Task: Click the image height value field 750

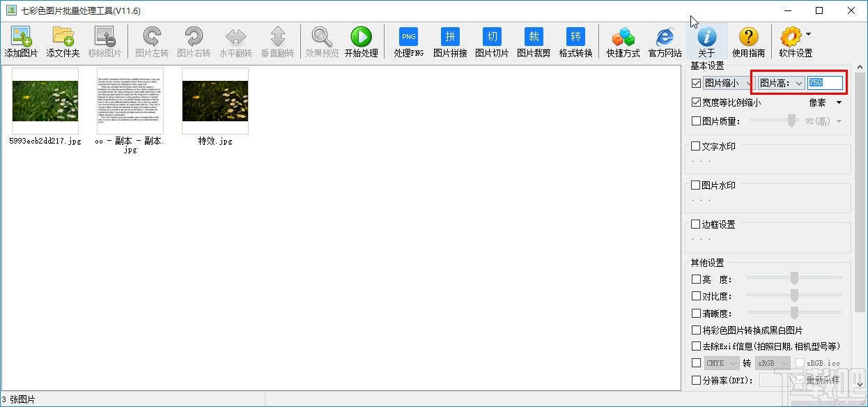Action: pyautogui.click(x=825, y=83)
